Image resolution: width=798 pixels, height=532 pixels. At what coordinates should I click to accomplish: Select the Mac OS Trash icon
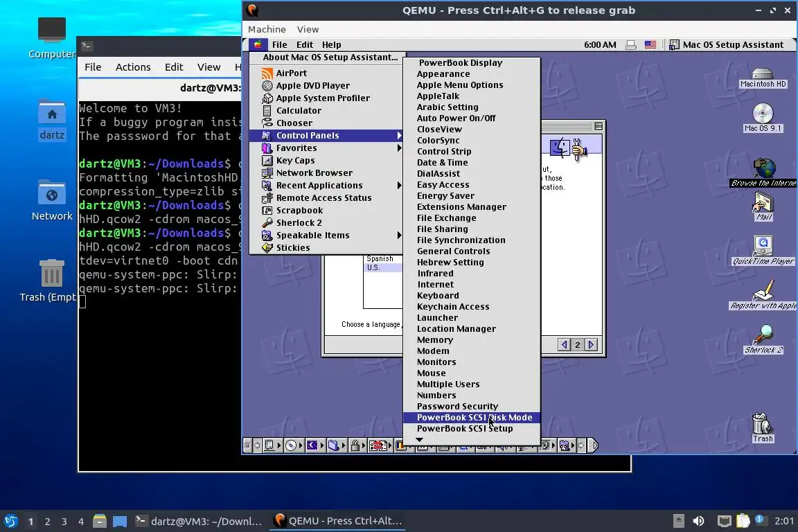coord(763,427)
